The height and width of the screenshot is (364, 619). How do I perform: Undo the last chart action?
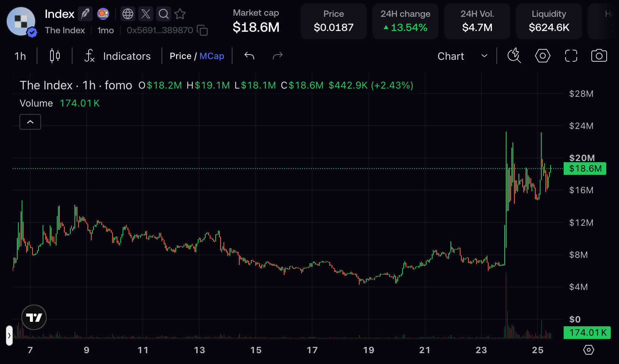coord(249,56)
